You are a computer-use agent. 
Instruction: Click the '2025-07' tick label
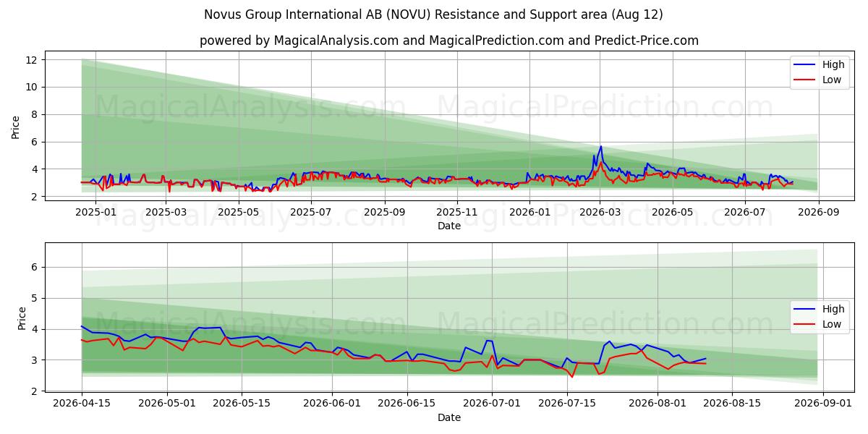[x=311, y=212]
